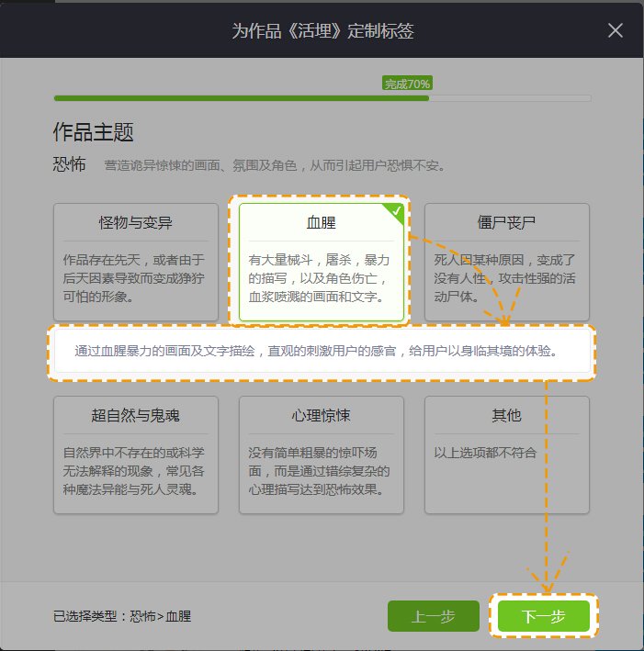
Task: Toggle the selected 血腥 card title
Action: (x=322, y=223)
